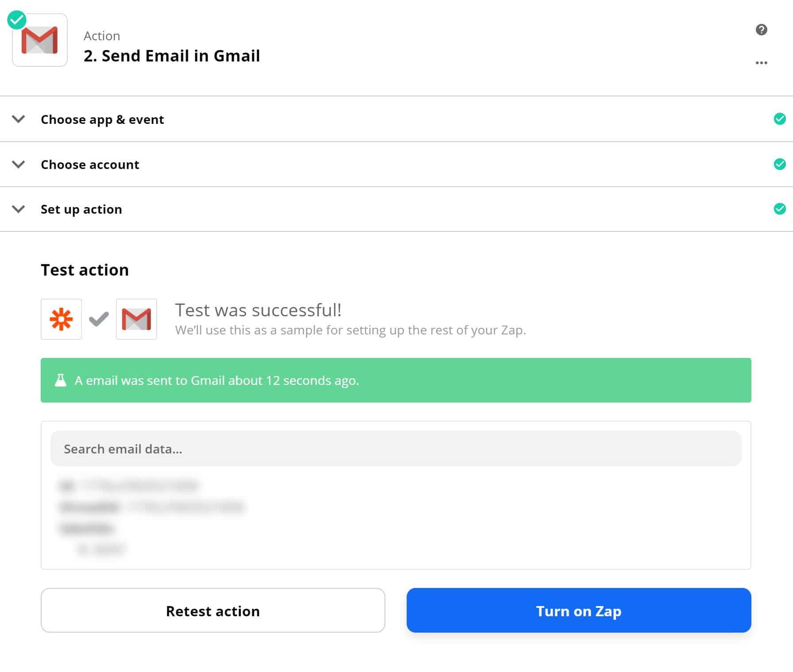793x672 pixels.
Task: Click green checkmark for Choose app & event
Action: (x=780, y=119)
